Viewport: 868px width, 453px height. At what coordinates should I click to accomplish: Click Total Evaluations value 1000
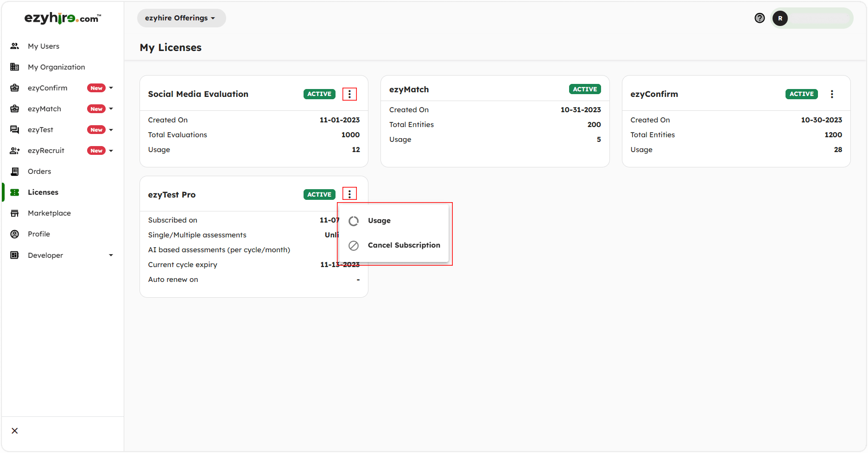click(x=350, y=134)
